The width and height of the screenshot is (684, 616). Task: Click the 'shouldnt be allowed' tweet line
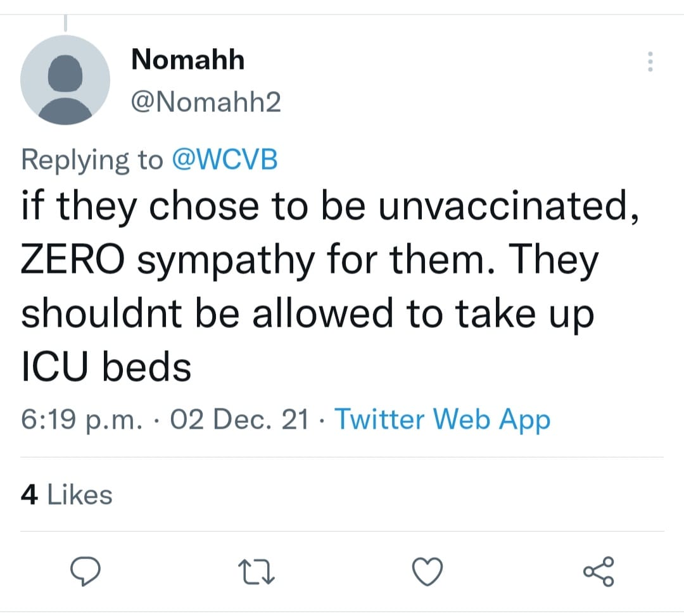209,314
